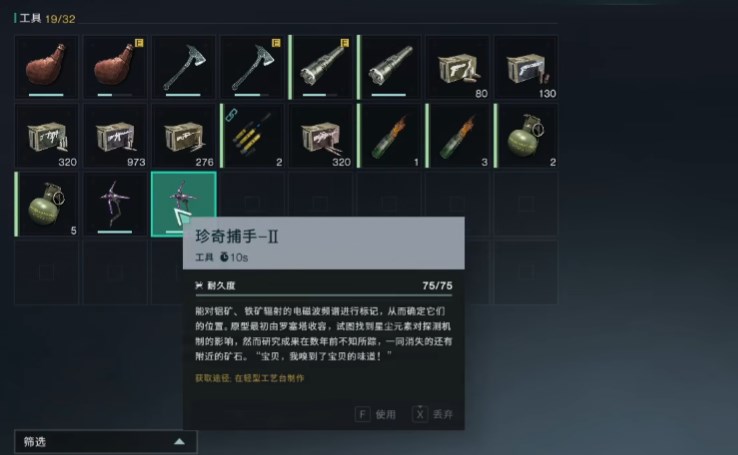Select the flashlight marked with F badge
Image resolution: width=738 pixels, height=455 pixels.
(321, 67)
